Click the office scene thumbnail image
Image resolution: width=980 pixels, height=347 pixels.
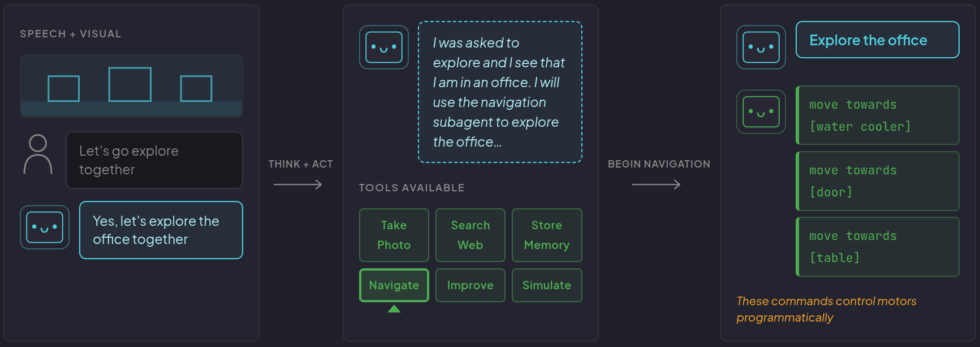coord(132,86)
